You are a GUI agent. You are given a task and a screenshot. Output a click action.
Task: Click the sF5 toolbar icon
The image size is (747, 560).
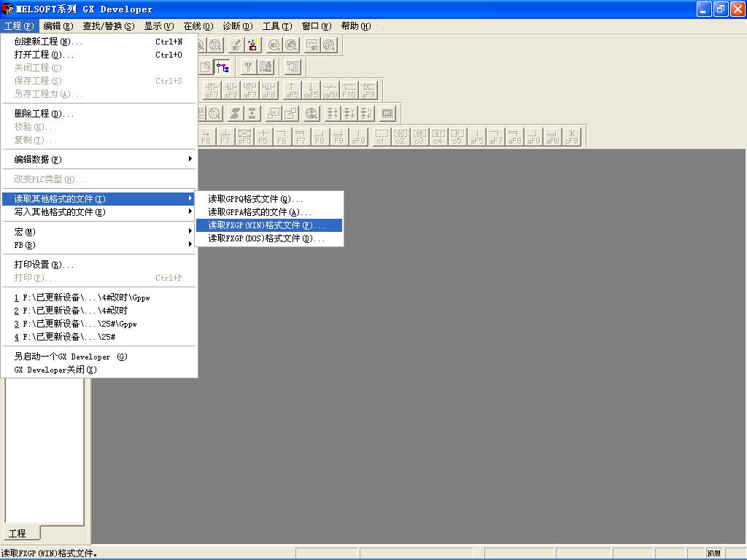244,136
